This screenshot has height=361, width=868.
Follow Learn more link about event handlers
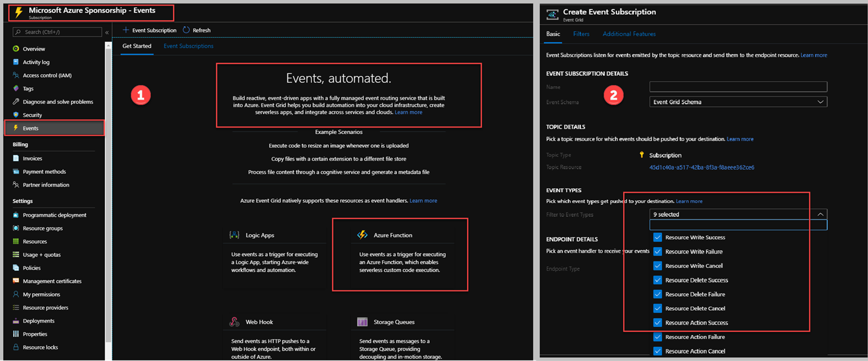click(x=424, y=201)
